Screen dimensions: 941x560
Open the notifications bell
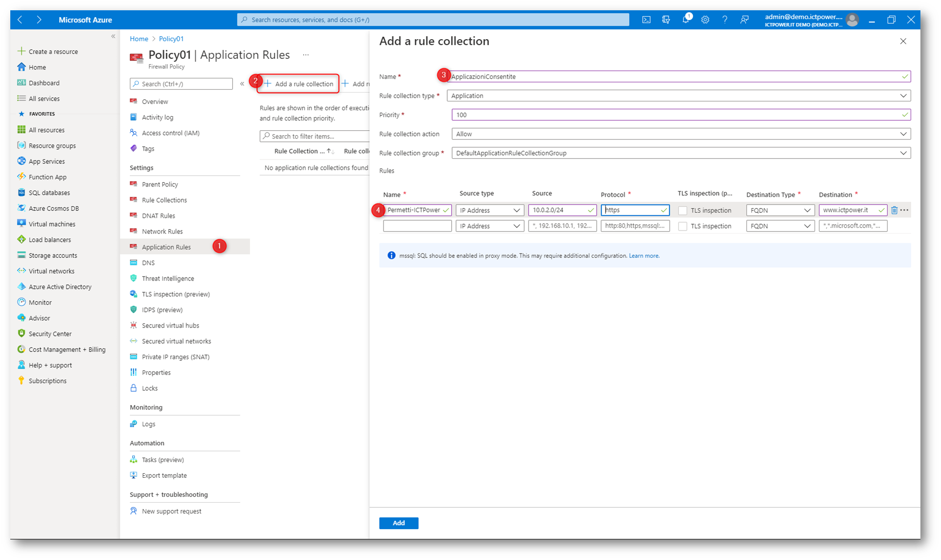point(686,20)
